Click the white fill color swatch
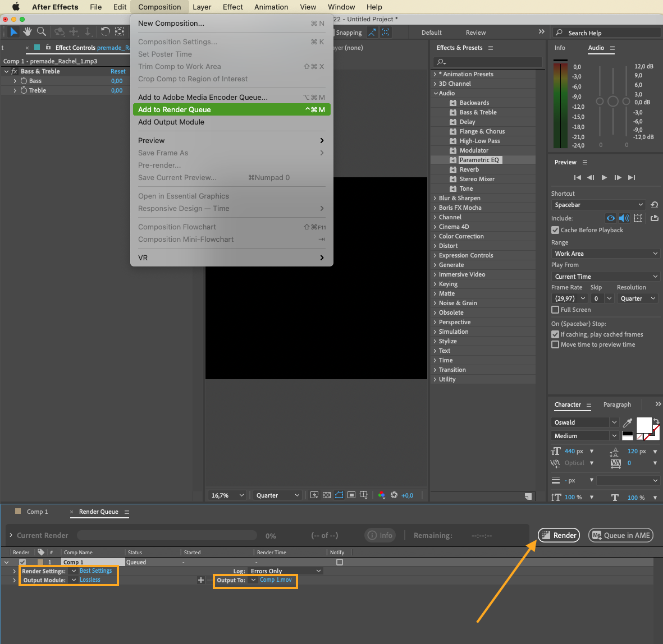Image resolution: width=663 pixels, height=644 pixels. (643, 425)
